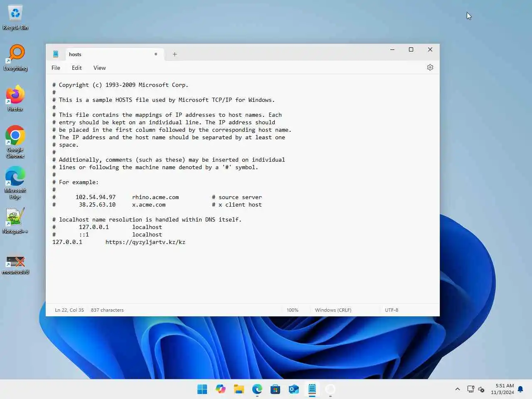This screenshot has height=399, width=532.
Task: Select the mountvol d desktop shortcut
Action: click(15, 264)
